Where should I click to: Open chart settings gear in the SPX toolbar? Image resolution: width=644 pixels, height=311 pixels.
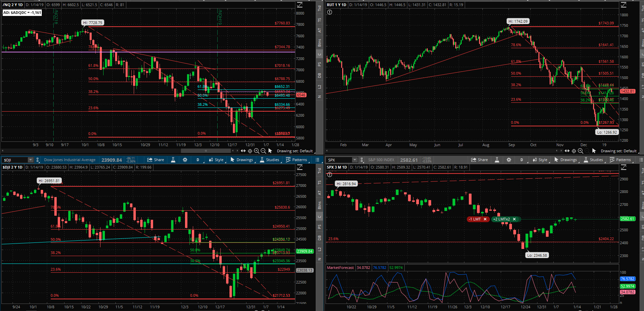509,160
